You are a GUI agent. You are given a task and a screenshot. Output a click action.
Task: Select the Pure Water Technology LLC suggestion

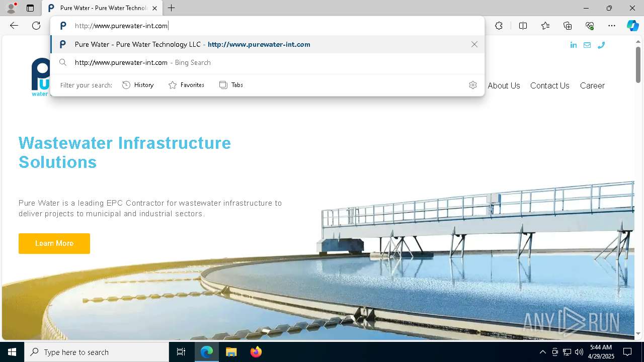coord(268,44)
